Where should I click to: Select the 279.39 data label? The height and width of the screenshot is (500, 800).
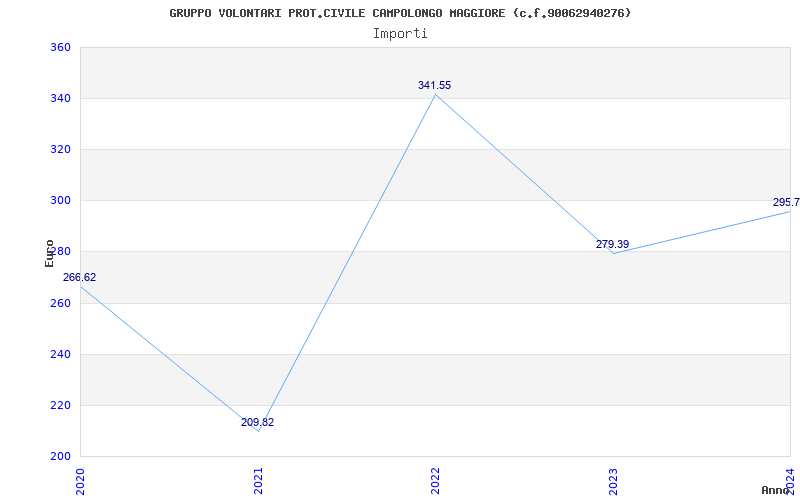[x=612, y=244]
